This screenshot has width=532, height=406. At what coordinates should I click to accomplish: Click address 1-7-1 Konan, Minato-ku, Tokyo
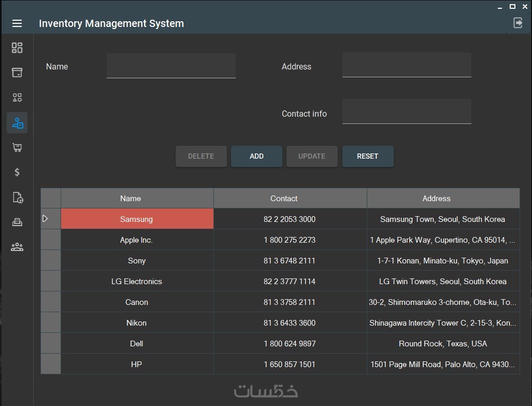443,260
